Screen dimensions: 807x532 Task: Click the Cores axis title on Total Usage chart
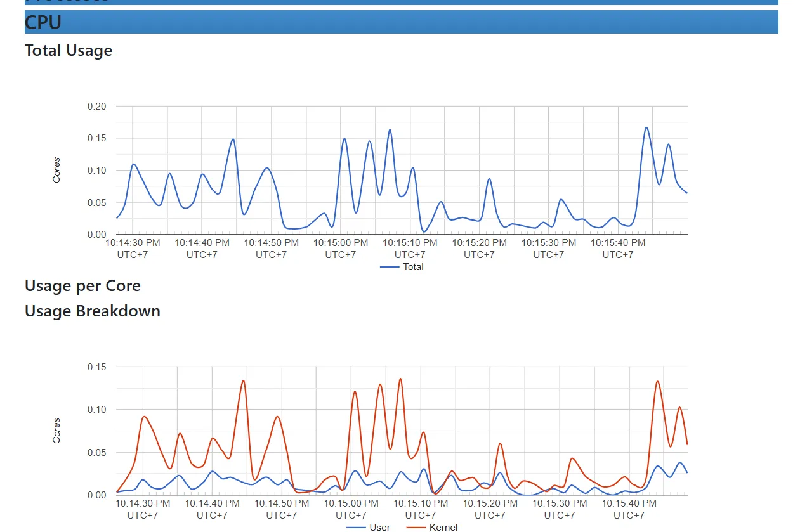tap(56, 170)
